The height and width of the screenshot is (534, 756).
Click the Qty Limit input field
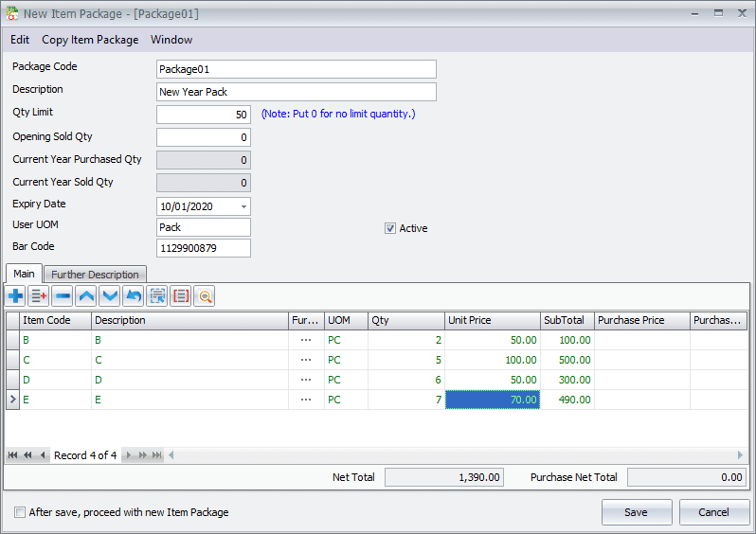[x=203, y=115]
